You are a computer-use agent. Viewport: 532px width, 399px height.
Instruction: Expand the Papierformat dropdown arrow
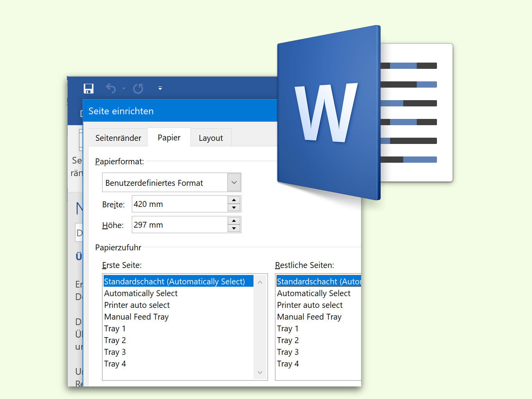click(x=234, y=182)
